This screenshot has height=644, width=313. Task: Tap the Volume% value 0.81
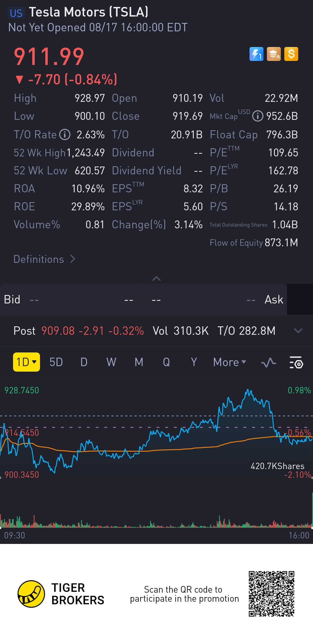(95, 225)
